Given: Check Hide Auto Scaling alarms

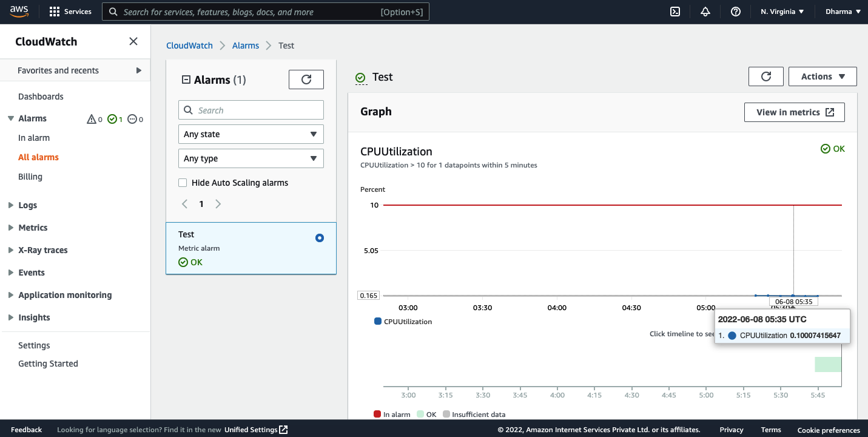Looking at the screenshot, I should [x=183, y=183].
